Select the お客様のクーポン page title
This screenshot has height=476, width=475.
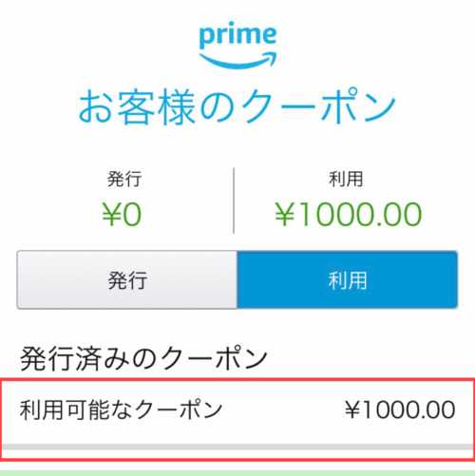point(237,105)
